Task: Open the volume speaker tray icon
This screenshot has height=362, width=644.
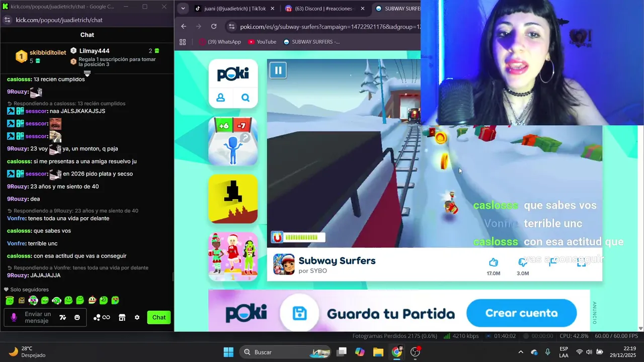Action: click(x=589, y=352)
